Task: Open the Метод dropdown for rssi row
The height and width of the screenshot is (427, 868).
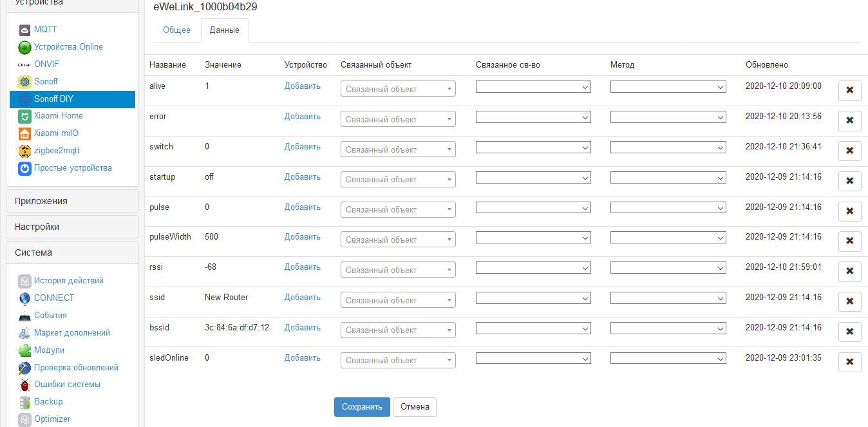Action: [668, 267]
